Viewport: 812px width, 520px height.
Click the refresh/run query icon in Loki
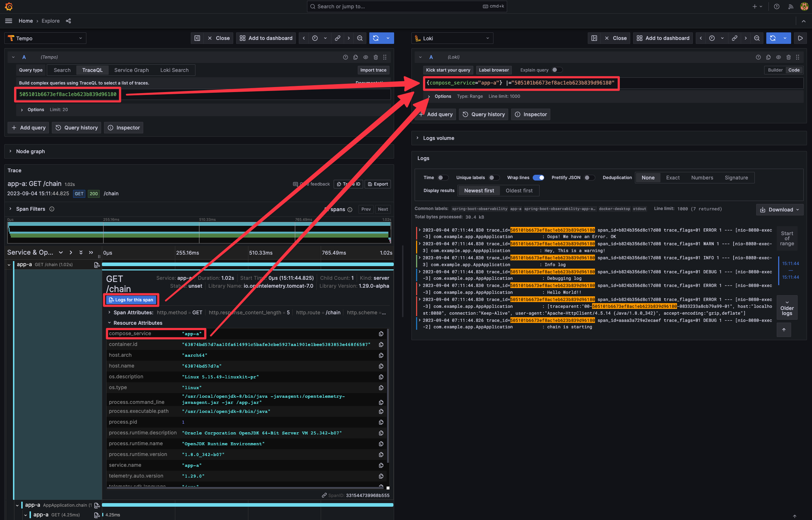coord(773,38)
